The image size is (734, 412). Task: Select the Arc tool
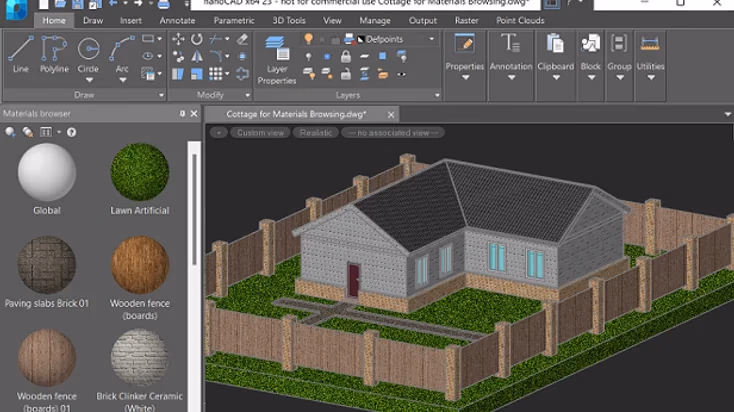[x=122, y=54]
